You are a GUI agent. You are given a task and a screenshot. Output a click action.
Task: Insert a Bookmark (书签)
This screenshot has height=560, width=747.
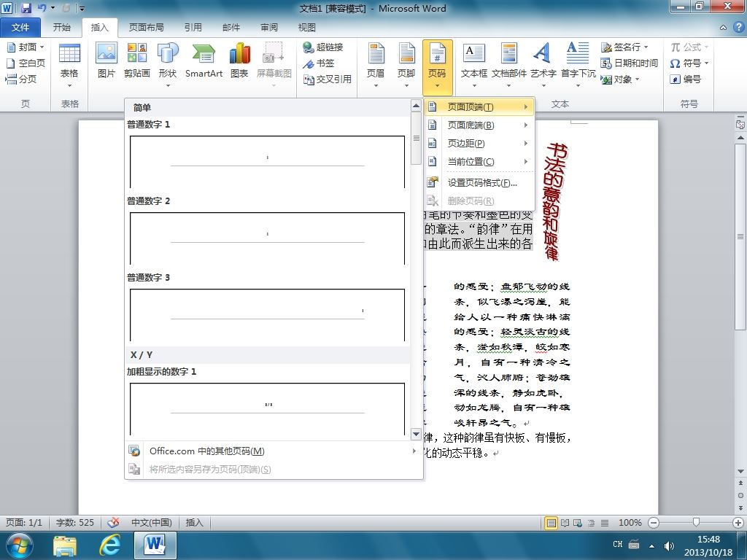(319, 63)
